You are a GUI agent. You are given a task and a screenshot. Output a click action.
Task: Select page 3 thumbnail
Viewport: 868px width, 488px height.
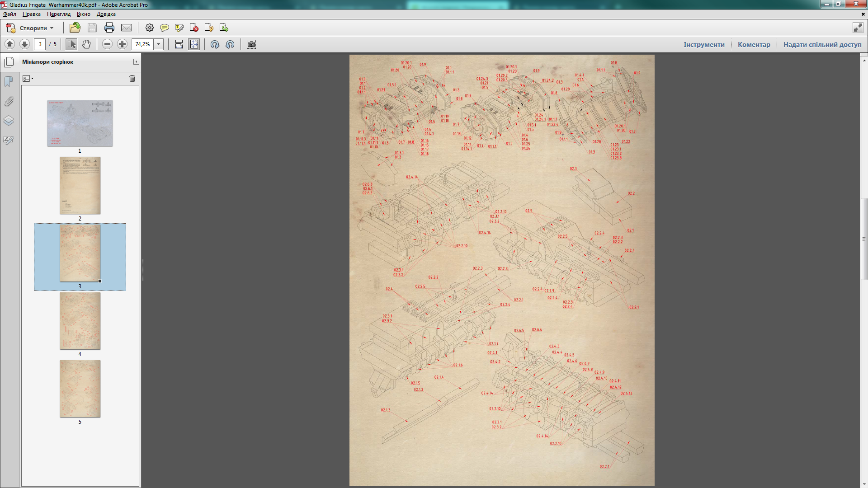click(x=80, y=253)
